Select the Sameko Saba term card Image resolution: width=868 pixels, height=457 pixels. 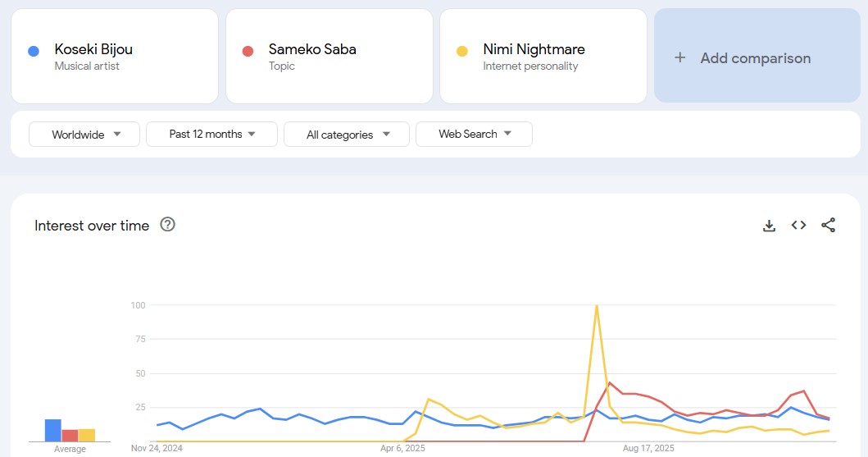click(x=329, y=56)
